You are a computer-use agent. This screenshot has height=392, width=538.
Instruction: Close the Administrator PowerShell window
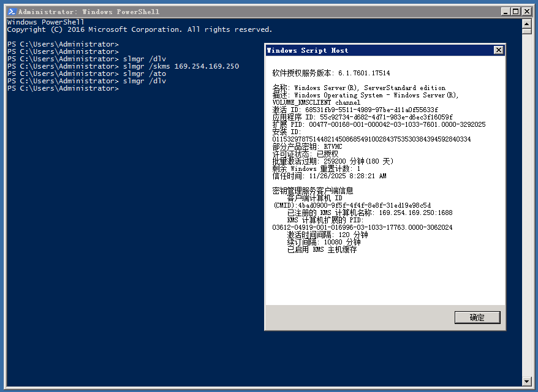pos(527,12)
